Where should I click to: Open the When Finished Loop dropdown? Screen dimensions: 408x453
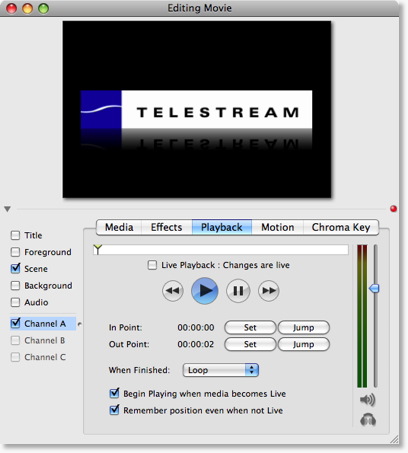click(x=221, y=370)
